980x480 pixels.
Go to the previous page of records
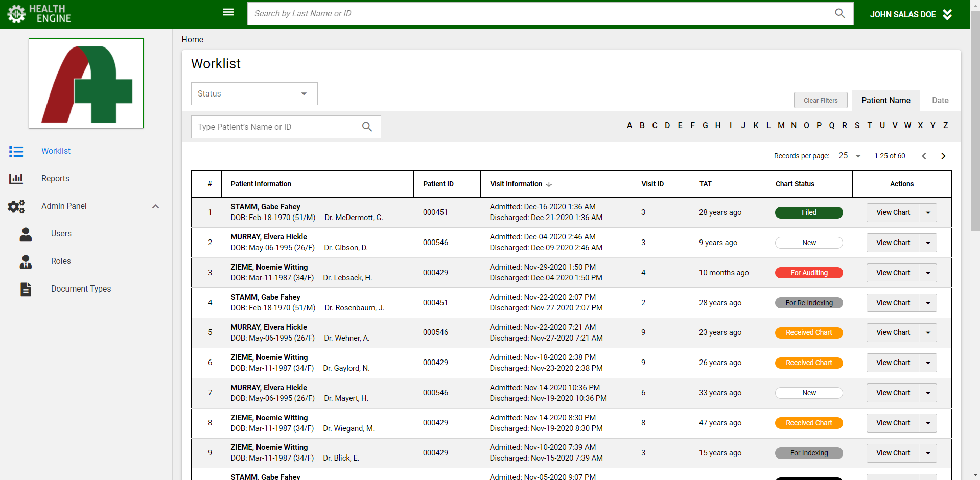[924, 156]
